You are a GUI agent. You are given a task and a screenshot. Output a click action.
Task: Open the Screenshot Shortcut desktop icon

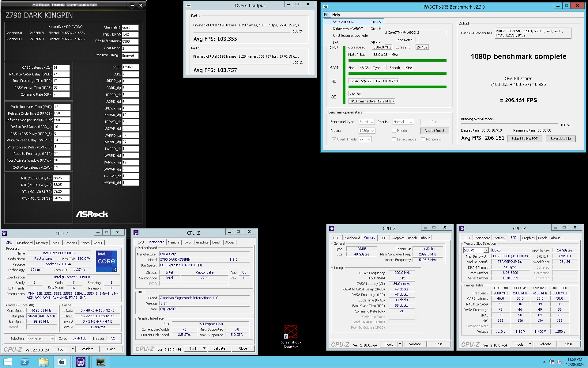(x=291, y=336)
